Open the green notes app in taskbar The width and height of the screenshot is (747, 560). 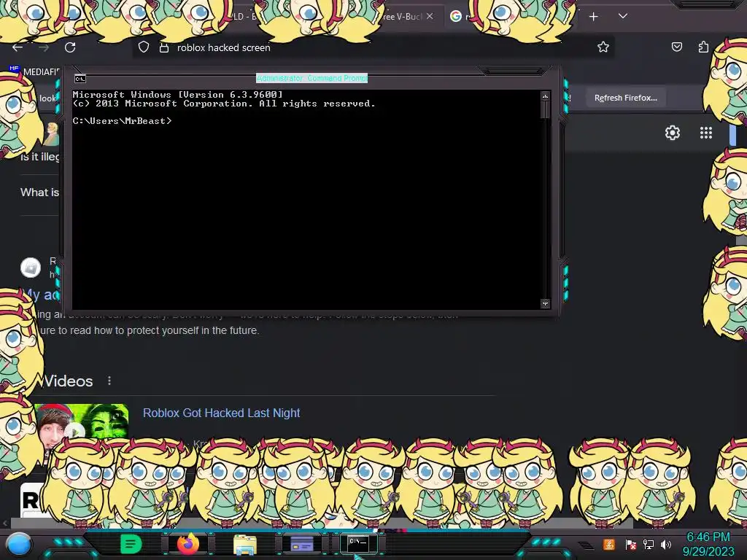(131, 543)
